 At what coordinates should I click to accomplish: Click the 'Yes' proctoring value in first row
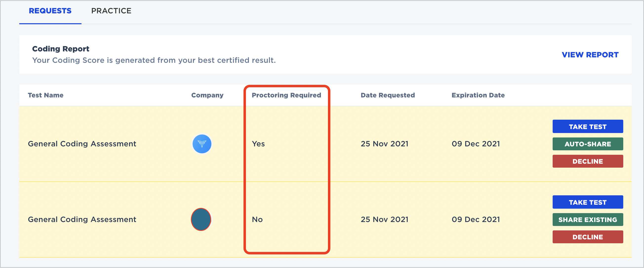[258, 144]
